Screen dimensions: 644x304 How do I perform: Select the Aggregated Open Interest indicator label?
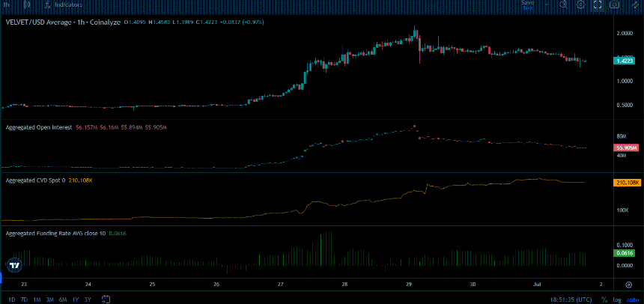pyautogui.click(x=39, y=127)
